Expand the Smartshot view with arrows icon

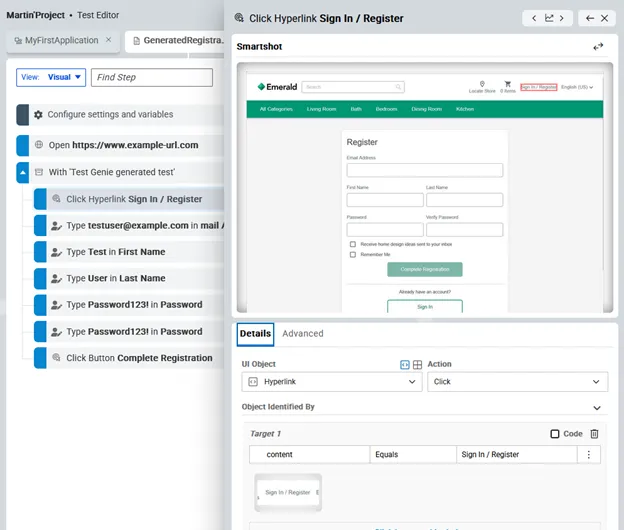coord(598,47)
